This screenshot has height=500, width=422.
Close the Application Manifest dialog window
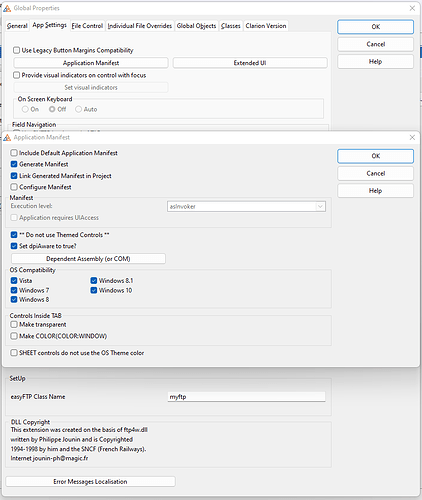coord(412,137)
